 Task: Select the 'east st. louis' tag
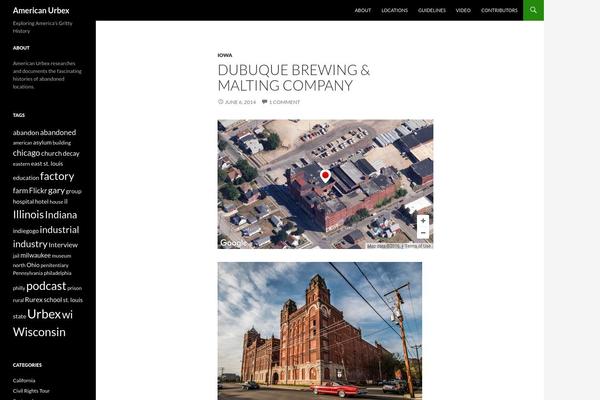pos(47,163)
